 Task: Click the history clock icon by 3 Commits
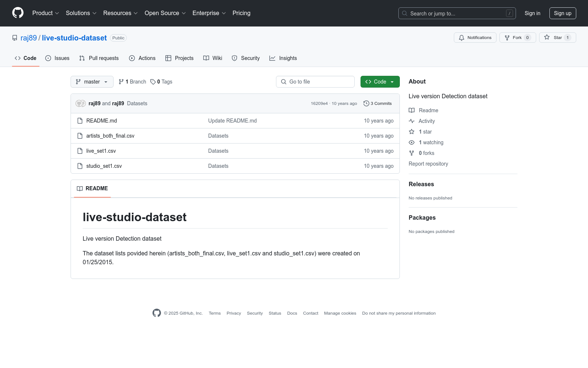366,103
